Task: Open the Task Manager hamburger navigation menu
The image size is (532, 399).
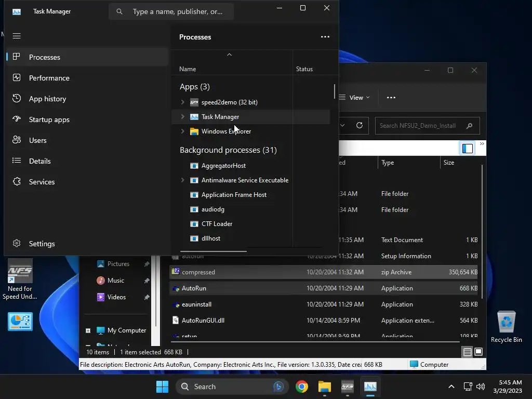Action: [17, 36]
